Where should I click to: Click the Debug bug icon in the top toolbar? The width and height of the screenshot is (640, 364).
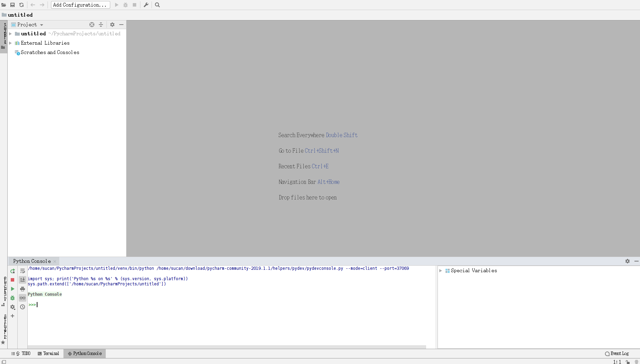[x=126, y=5]
